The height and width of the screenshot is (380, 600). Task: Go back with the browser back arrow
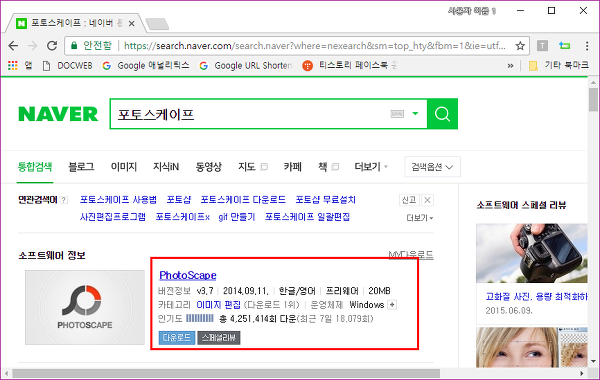(x=13, y=46)
